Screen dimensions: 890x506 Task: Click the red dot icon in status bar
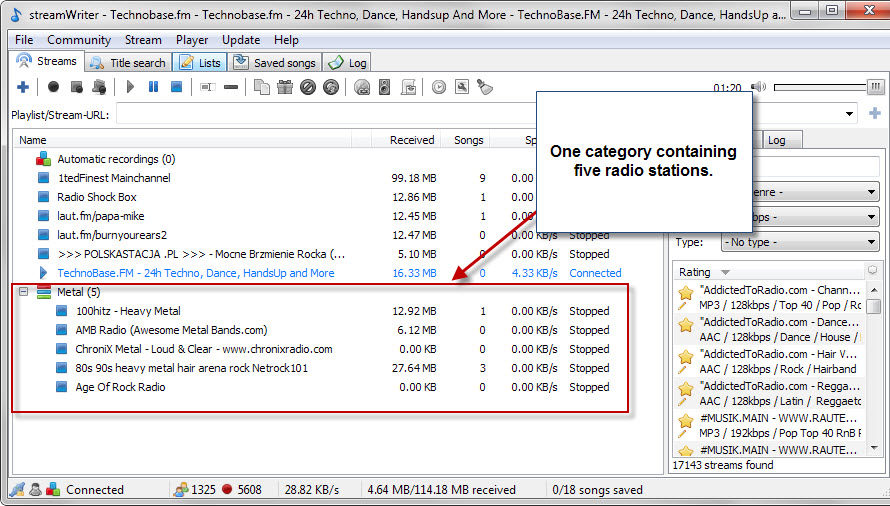(228, 490)
